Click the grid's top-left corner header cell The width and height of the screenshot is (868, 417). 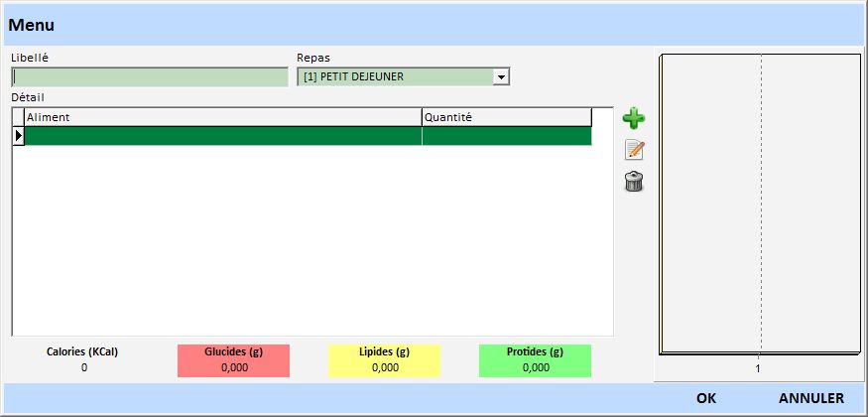tap(18, 117)
